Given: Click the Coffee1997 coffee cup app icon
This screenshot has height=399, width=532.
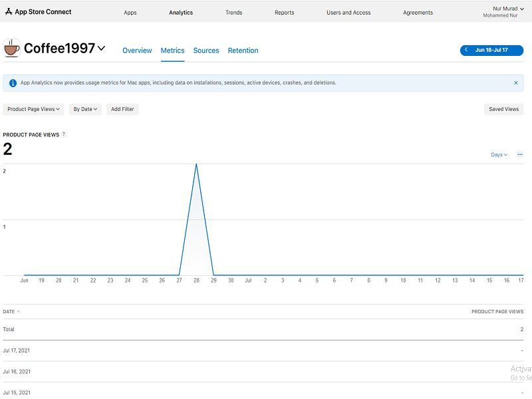Looking at the screenshot, I should coord(12,49).
